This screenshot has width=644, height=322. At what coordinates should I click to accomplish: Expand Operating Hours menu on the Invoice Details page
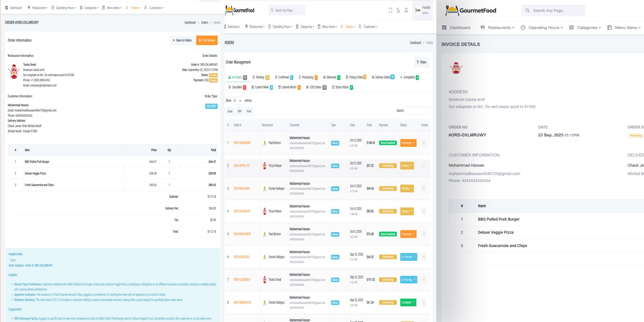tap(542, 28)
